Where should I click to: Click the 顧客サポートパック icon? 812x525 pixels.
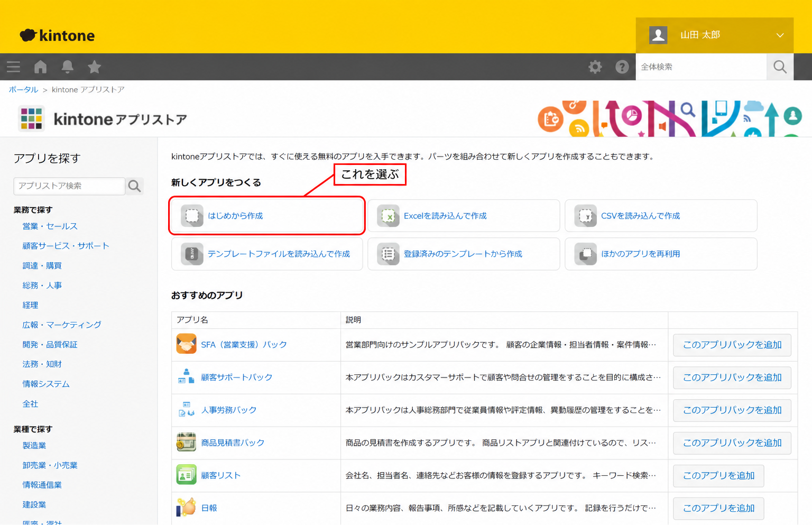click(x=186, y=377)
